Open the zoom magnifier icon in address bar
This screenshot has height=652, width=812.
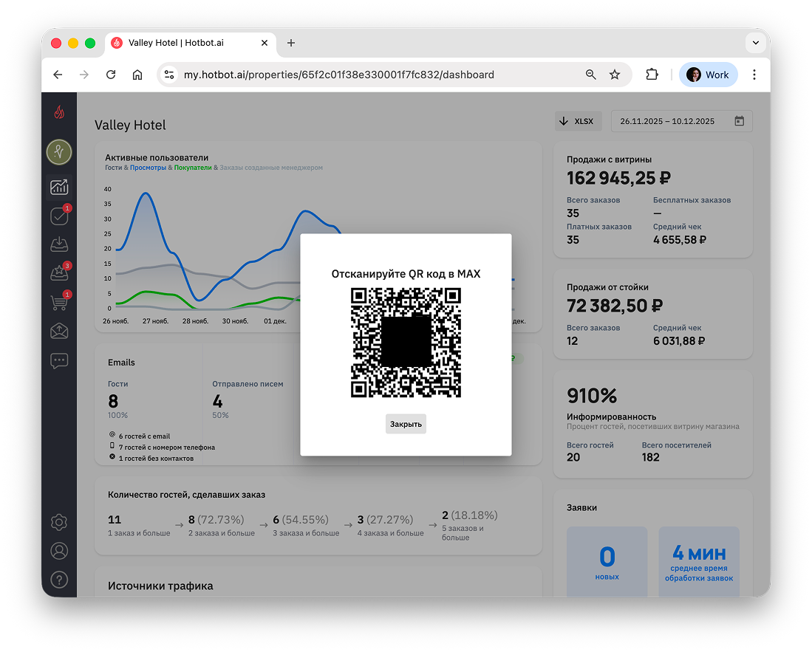[x=591, y=75]
